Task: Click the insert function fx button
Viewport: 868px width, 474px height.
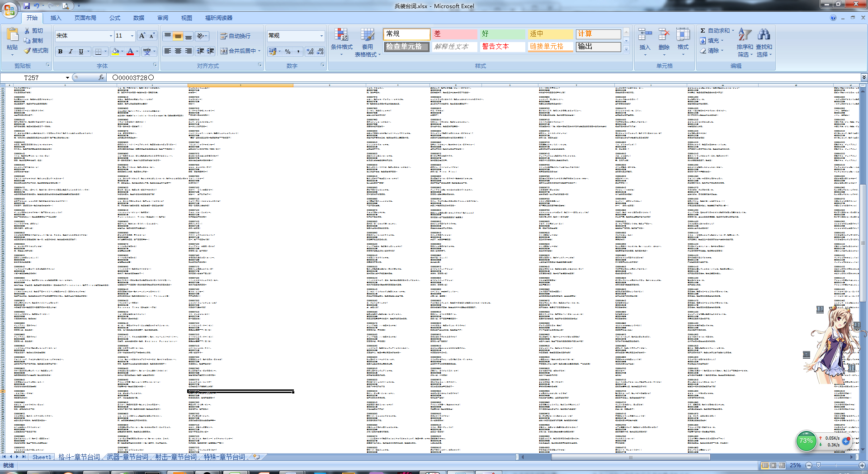Action: 101,77
